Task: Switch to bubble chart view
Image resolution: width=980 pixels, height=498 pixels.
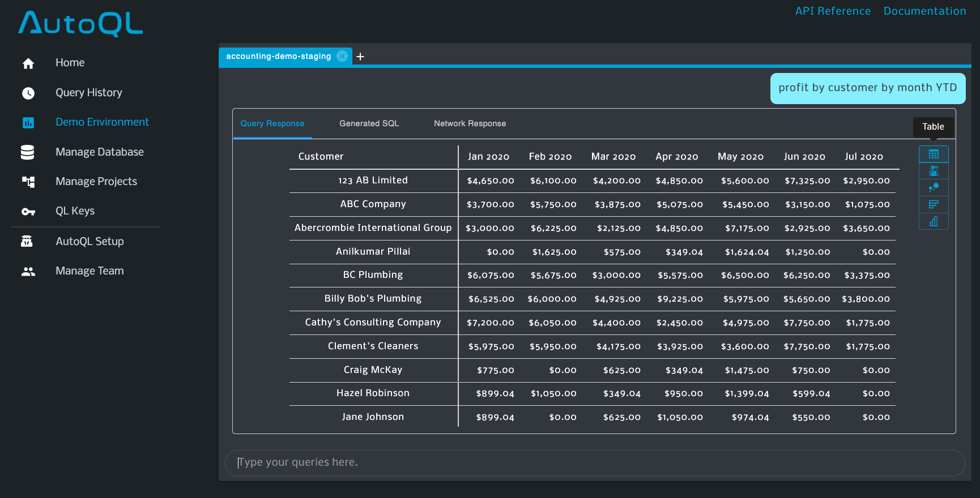Action: [934, 187]
